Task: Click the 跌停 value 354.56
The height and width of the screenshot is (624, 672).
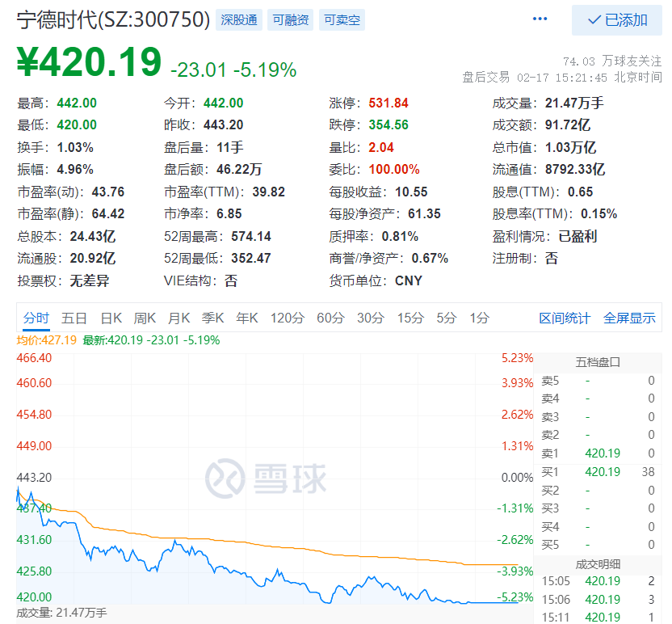Action: (388, 124)
